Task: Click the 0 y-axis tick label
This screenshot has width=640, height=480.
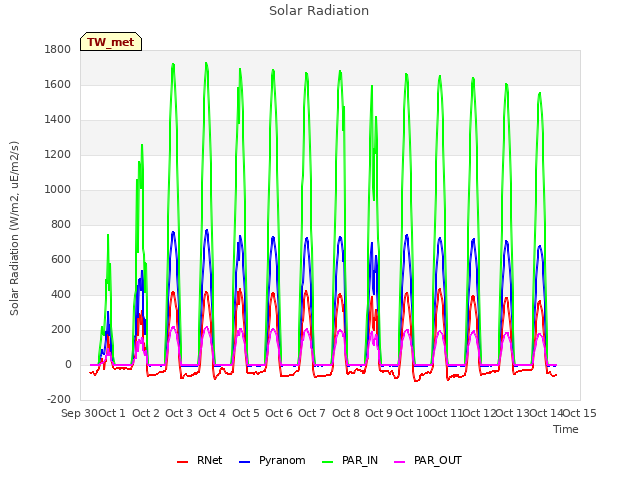Action: point(68,365)
